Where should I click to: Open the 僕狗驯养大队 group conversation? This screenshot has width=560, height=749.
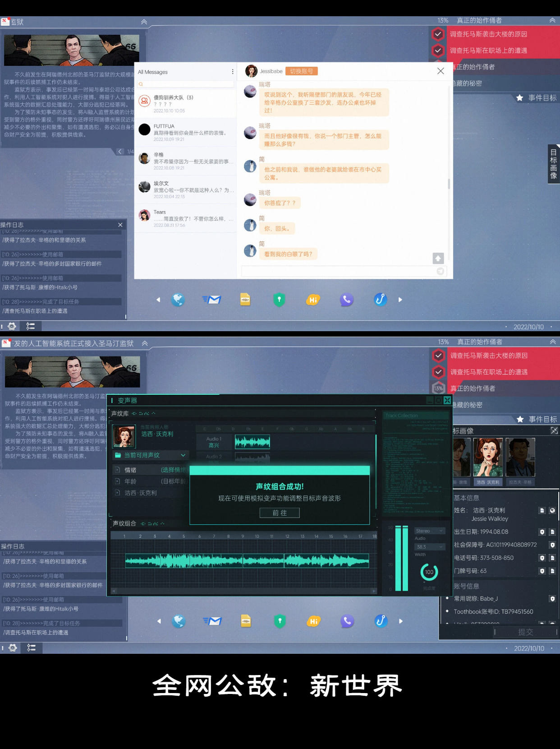(186, 103)
